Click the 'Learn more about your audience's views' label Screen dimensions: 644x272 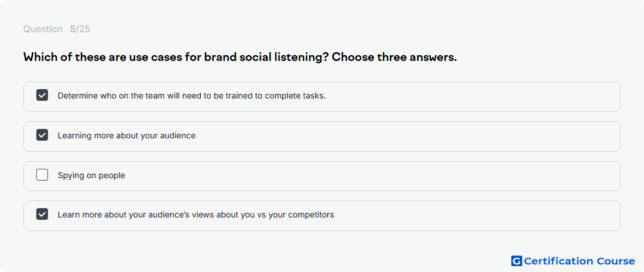(196, 215)
